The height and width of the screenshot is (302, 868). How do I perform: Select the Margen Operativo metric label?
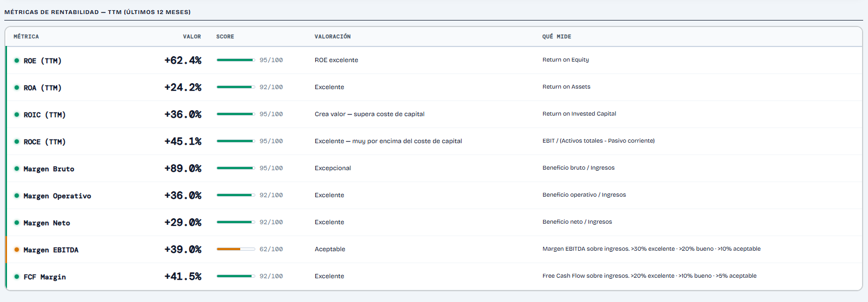tap(57, 196)
